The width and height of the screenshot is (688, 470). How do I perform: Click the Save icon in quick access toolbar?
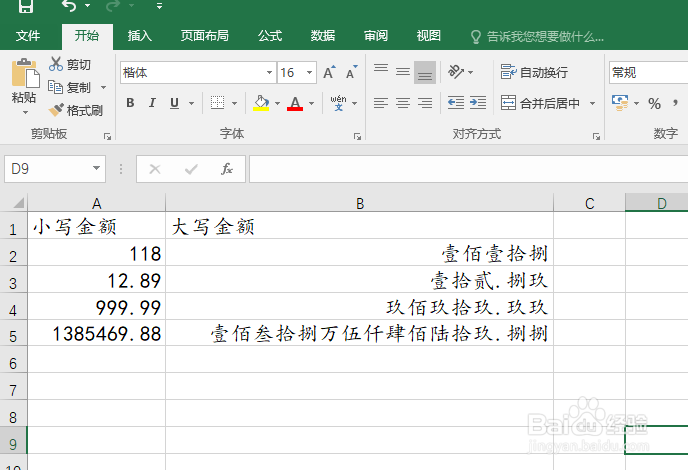[25, 6]
